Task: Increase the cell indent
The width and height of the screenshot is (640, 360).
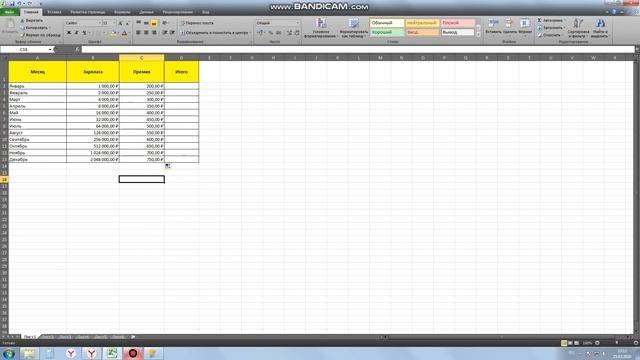Action: (x=172, y=32)
